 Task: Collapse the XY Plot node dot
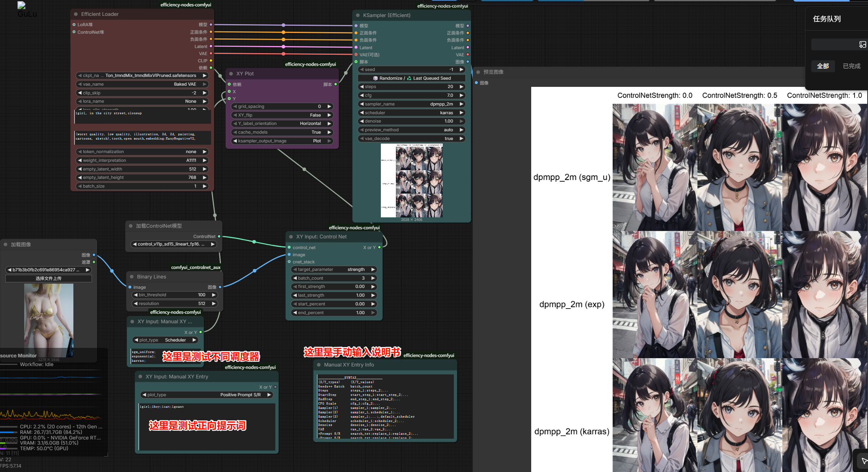(x=231, y=74)
